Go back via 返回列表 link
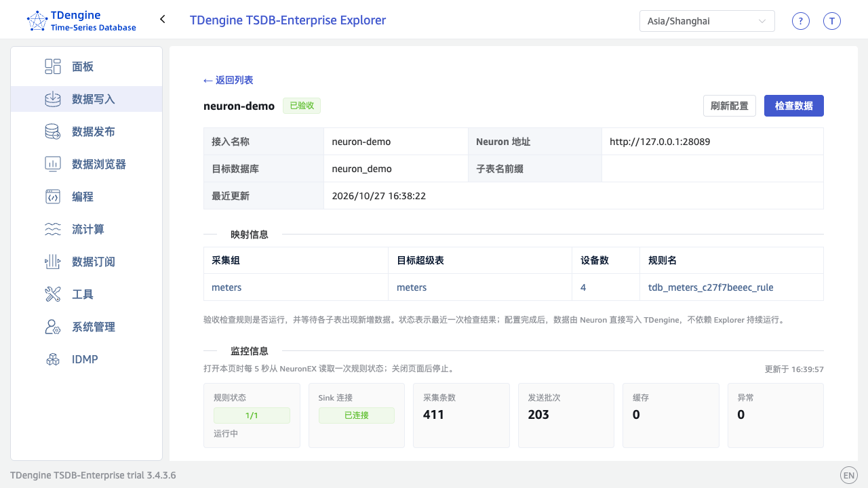The image size is (868, 488). tap(229, 80)
